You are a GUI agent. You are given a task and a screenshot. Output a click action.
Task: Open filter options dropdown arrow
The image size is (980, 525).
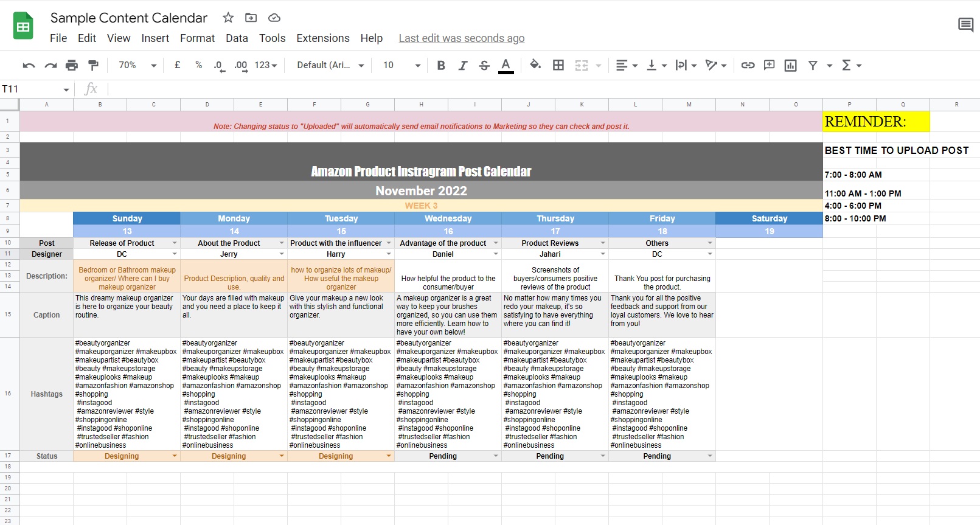tap(829, 65)
